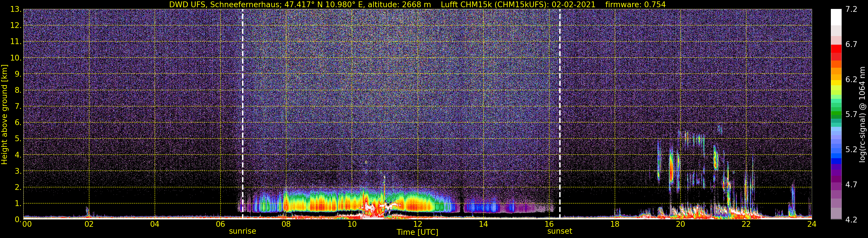Click the y-axis tick label '2.'
868x238 pixels.
coord(18,187)
